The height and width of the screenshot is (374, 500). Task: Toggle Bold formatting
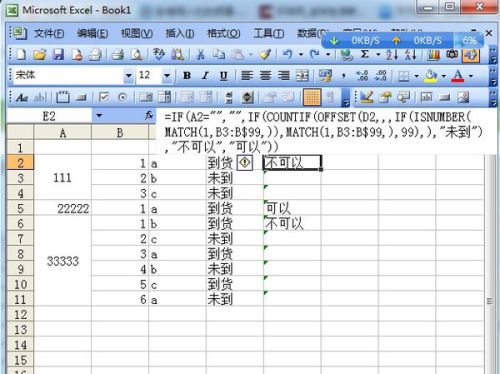click(x=187, y=76)
